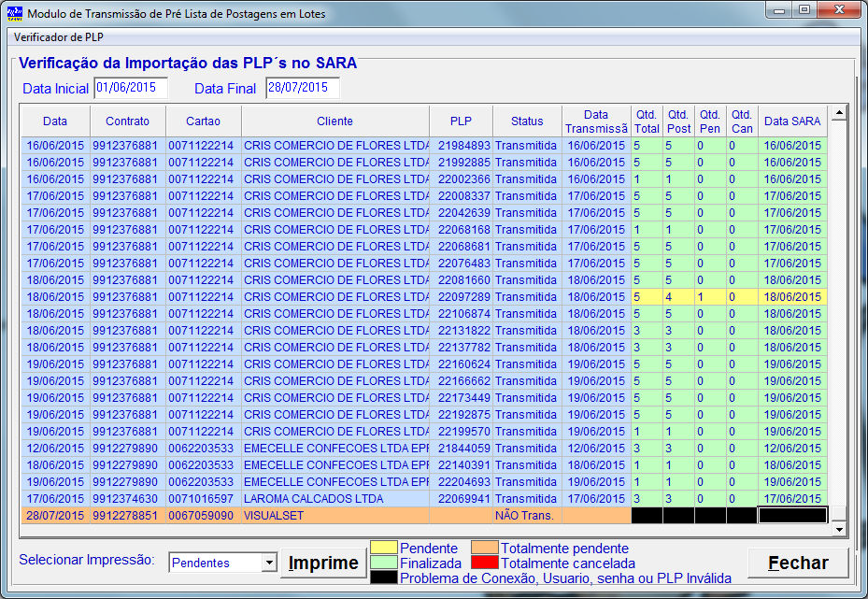The height and width of the screenshot is (599, 868).
Task: Click the Data column header
Action: click(55, 121)
